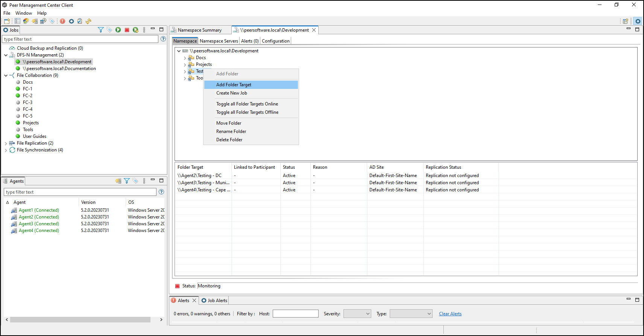Click the pie chart icon in main toolbar
The width and height of the screenshot is (644, 336).
(26, 21)
